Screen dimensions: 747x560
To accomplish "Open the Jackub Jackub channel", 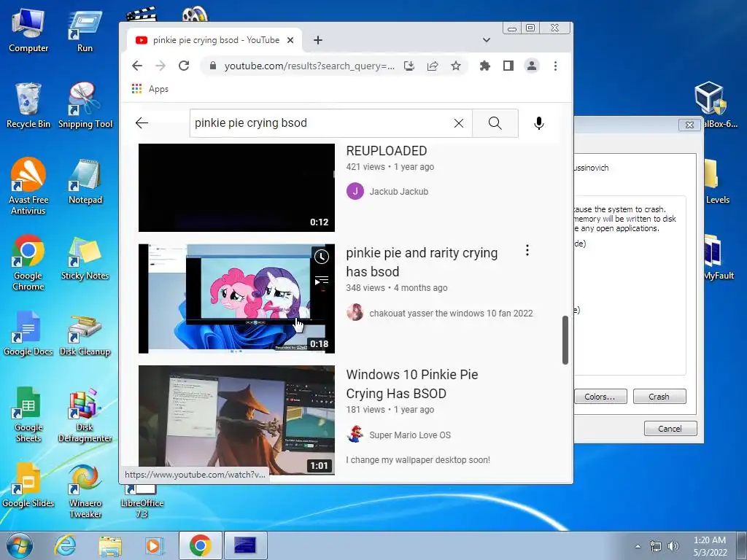I will coord(399,192).
